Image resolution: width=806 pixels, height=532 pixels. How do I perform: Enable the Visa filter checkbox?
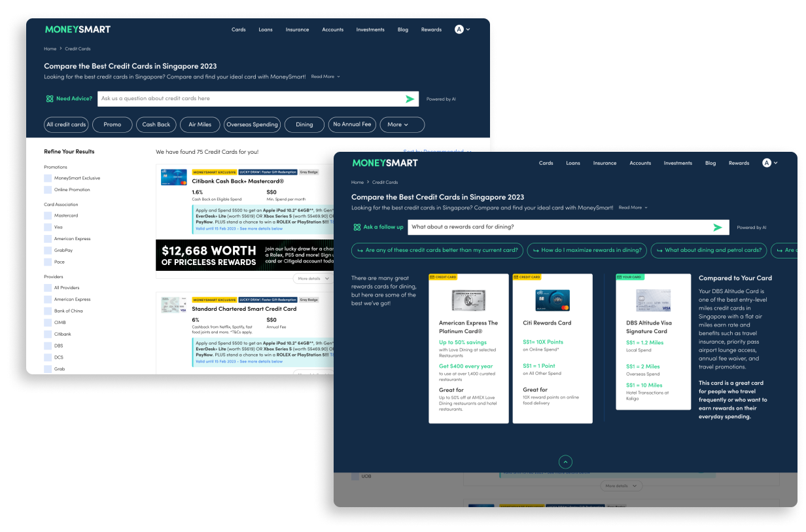coord(48,227)
